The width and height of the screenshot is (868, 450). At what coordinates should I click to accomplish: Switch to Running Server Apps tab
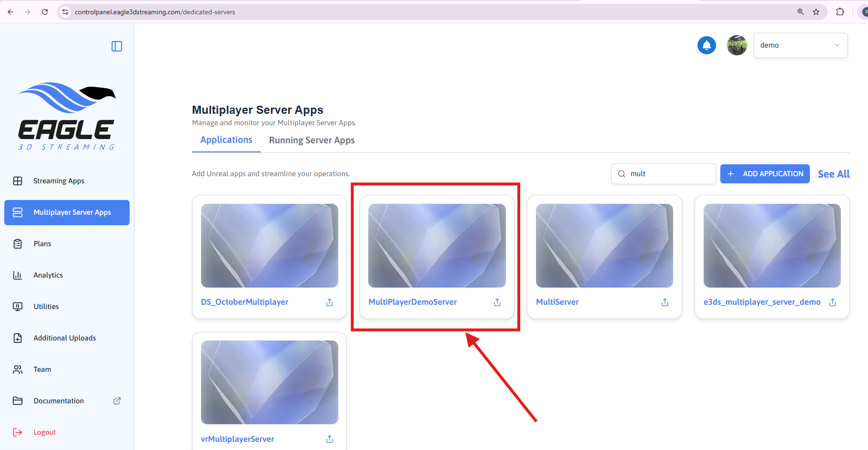(x=312, y=140)
